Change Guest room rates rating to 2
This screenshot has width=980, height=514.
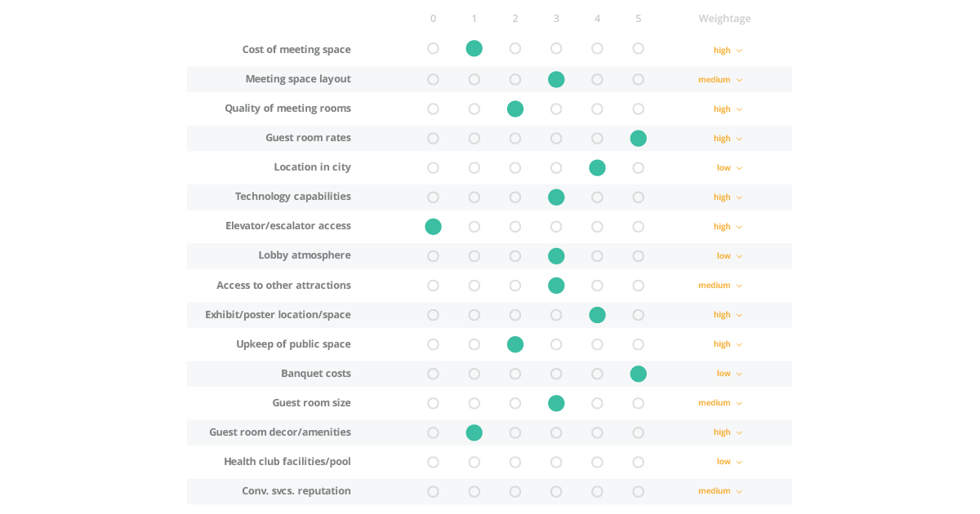(x=515, y=138)
